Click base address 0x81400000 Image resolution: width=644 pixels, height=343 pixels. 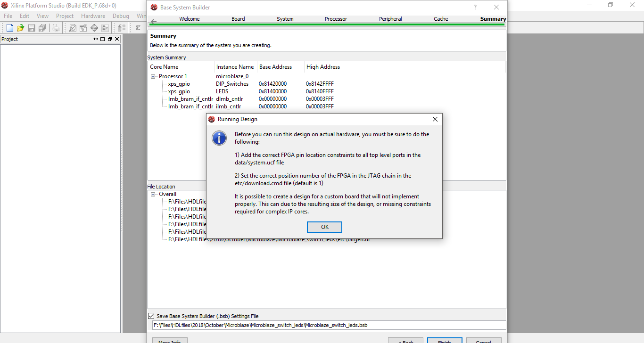tap(272, 91)
